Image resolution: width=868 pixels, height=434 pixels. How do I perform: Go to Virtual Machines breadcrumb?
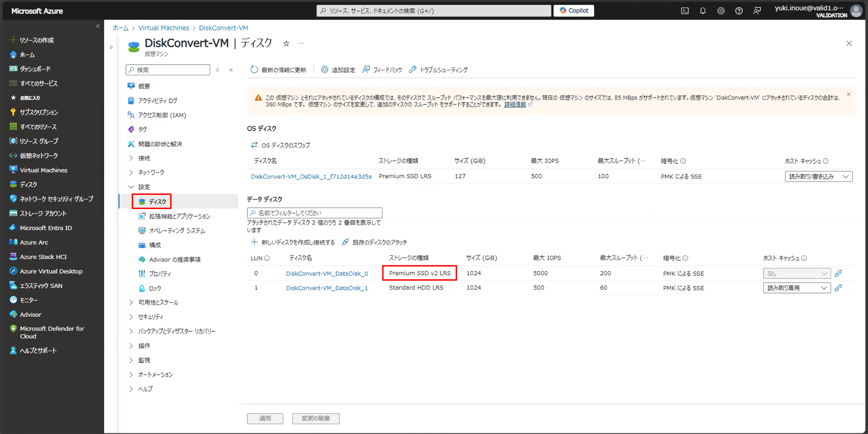(164, 28)
